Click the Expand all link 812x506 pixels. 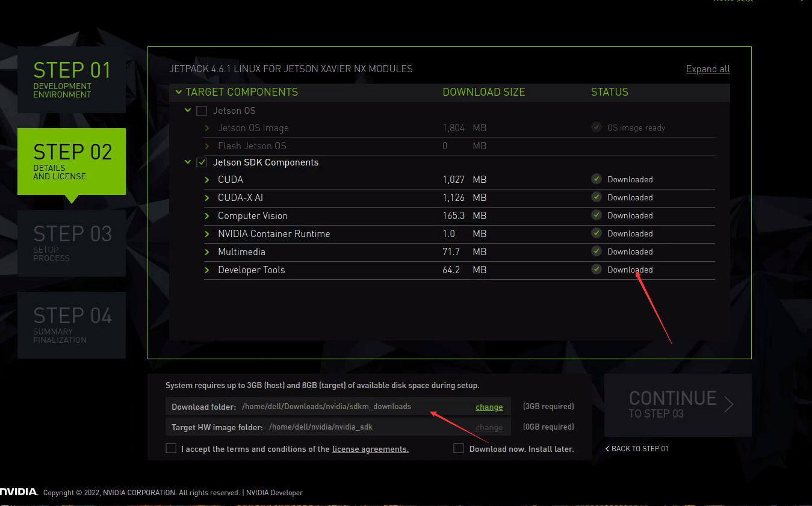(708, 69)
